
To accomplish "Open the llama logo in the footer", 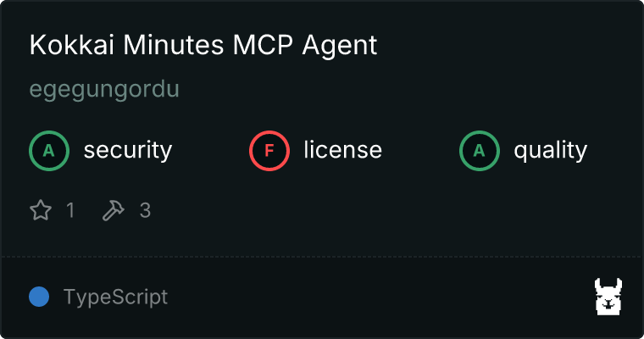I will (x=608, y=297).
